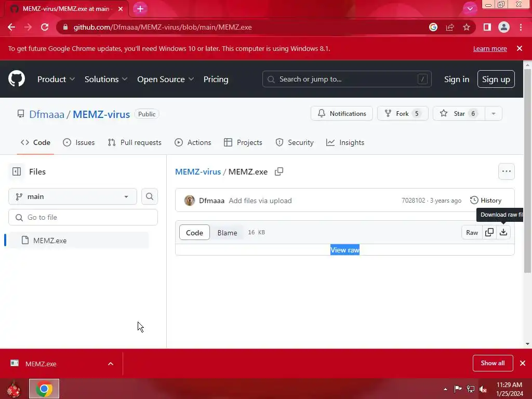Open a new tab with plus button

tap(140, 9)
